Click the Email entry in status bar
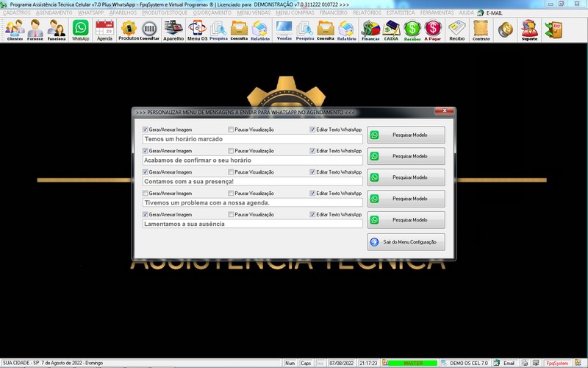 pos(505,363)
